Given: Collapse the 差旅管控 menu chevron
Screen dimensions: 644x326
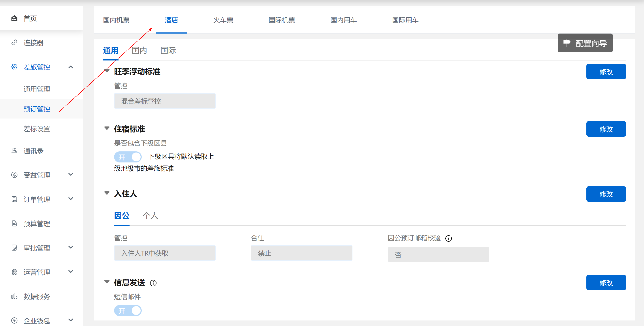Looking at the screenshot, I should tap(71, 67).
